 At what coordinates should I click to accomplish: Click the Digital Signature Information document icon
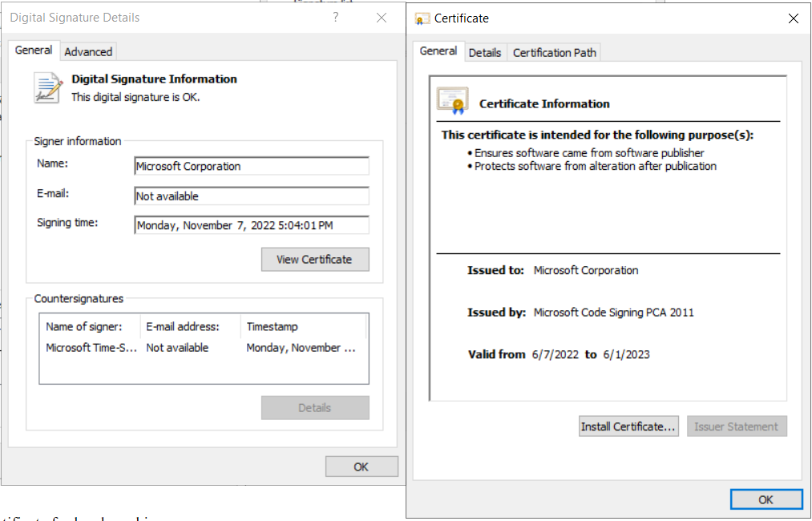pos(48,87)
